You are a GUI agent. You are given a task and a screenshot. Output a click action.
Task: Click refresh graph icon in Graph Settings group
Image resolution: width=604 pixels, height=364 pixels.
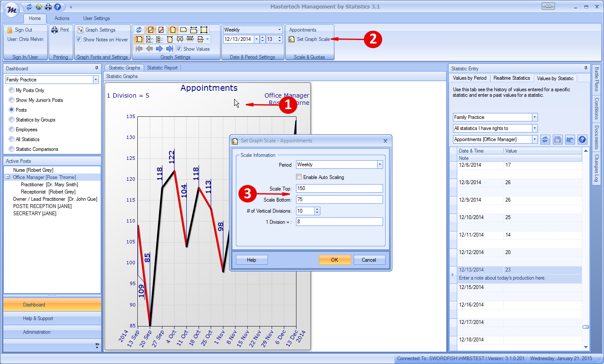139,30
